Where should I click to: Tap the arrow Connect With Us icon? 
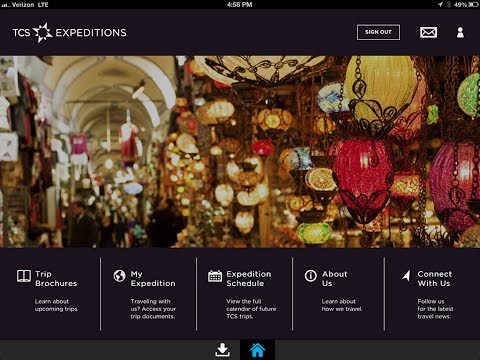[406, 275]
